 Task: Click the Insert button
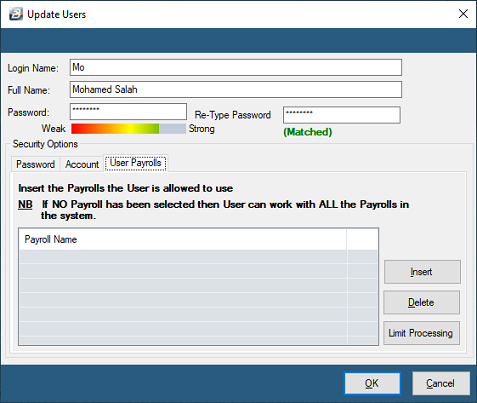(x=422, y=272)
